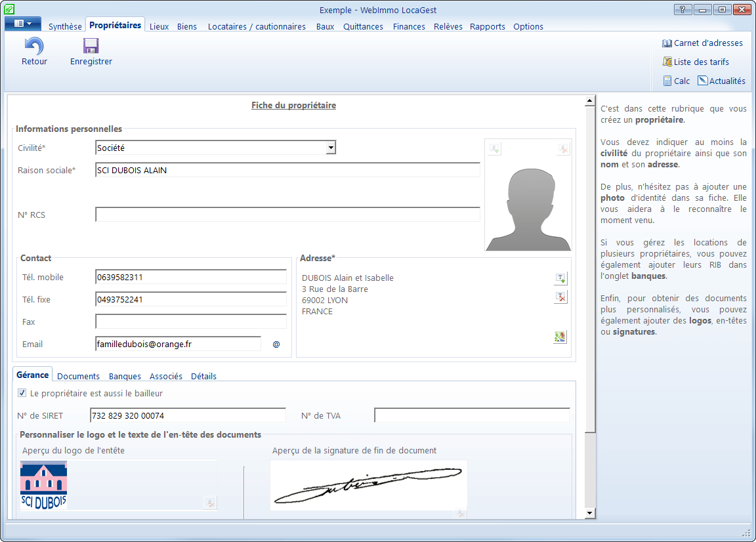
Task: Switch to the Banques tab
Action: [x=125, y=377]
